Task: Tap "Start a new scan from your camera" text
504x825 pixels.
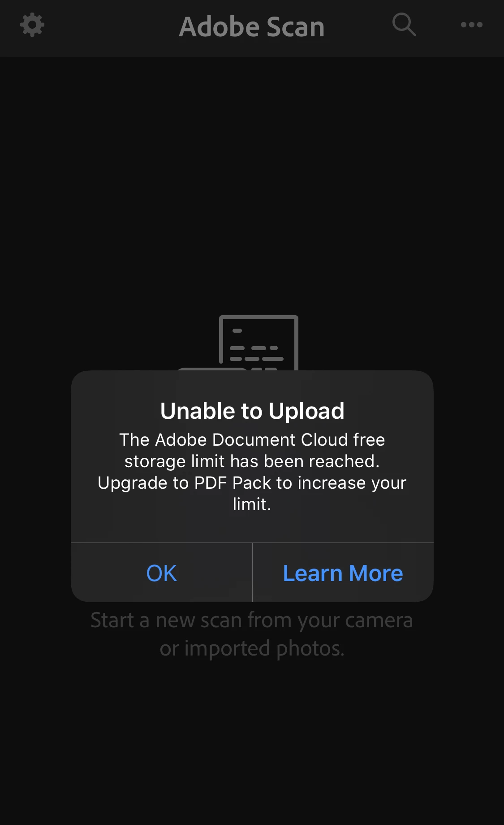Action: pos(252,620)
